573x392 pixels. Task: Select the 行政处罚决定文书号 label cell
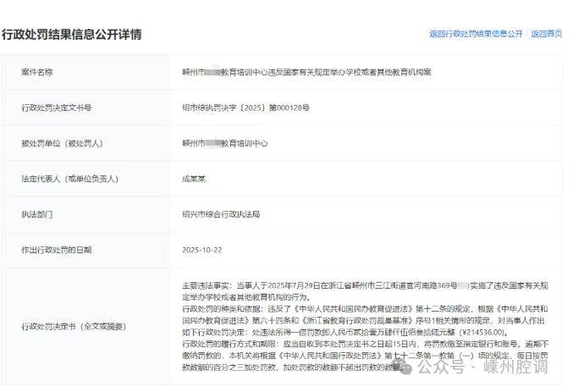click(x=56, y=108)
